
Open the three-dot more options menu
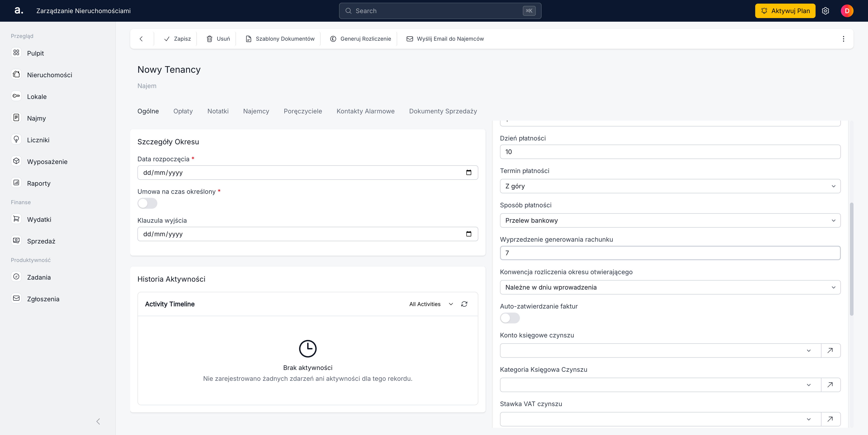(x=843, y=39)
